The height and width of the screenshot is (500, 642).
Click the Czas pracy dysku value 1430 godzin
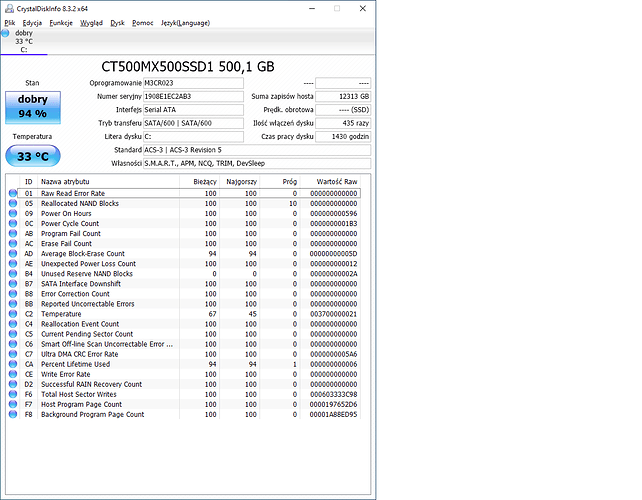[x=343, y=136]
